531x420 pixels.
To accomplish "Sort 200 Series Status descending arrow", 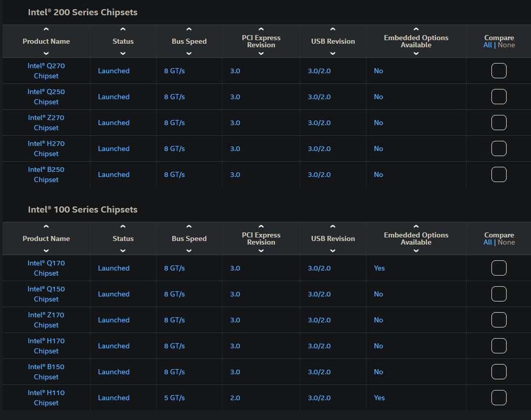I will (x=123, y=53).
